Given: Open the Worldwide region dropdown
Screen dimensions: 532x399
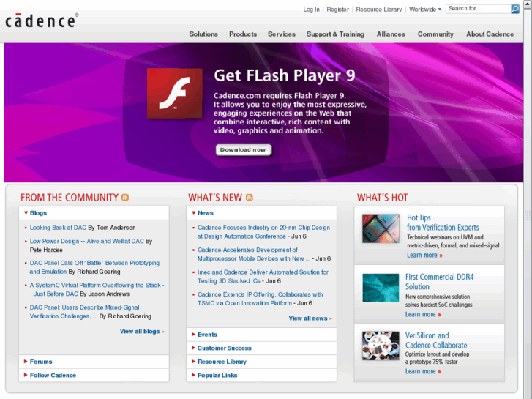Looking at the screenshot, I should (x=425, y=10).
